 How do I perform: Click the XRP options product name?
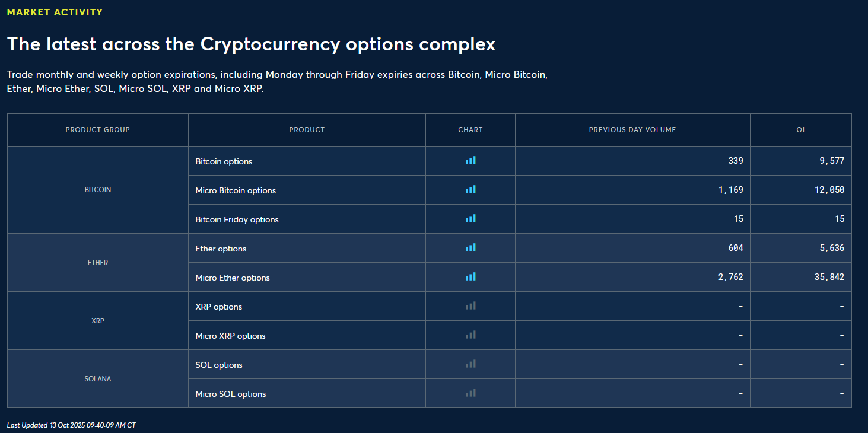[218, 307]
